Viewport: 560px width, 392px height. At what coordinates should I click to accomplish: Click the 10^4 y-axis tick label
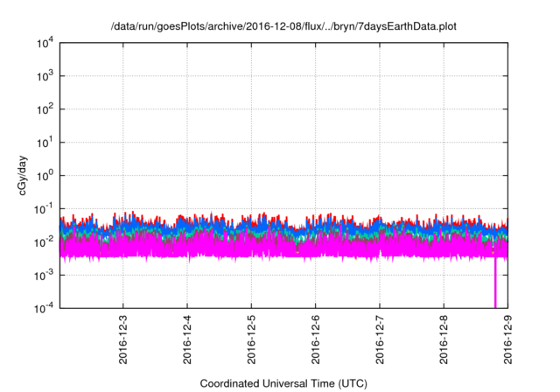coord(42,44)
